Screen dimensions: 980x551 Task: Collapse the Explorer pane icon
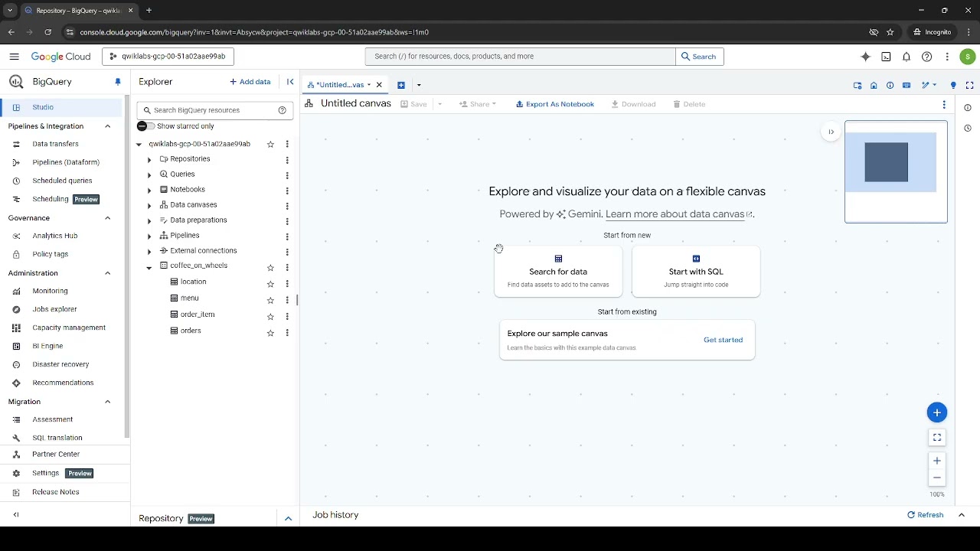290,82
